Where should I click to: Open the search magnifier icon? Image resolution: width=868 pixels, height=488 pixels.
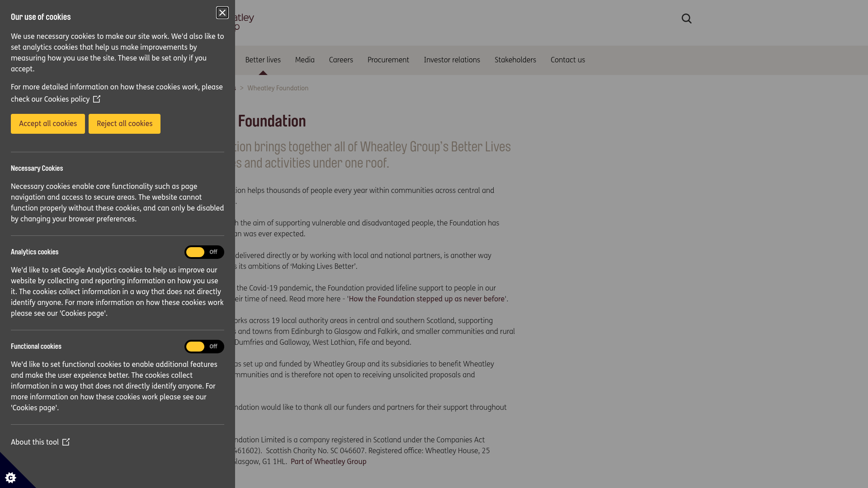pos(686,19)
